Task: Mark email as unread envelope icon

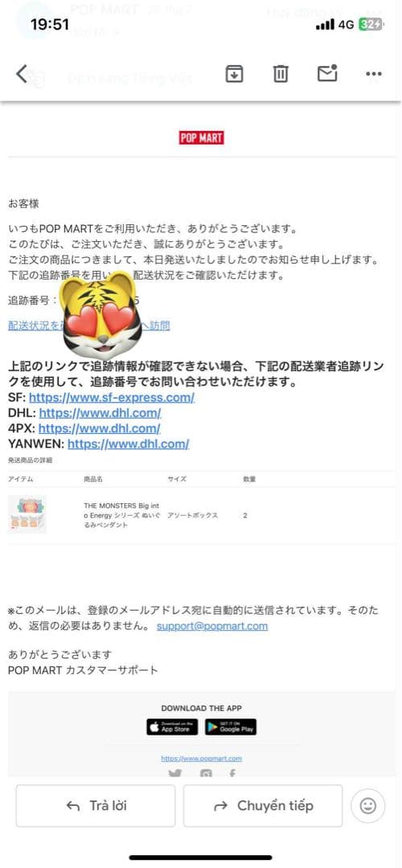Action: tap(327, 72)
